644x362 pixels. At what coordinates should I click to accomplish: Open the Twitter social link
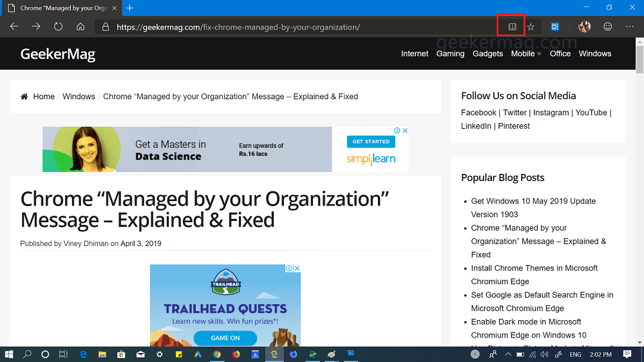(515, 113)
